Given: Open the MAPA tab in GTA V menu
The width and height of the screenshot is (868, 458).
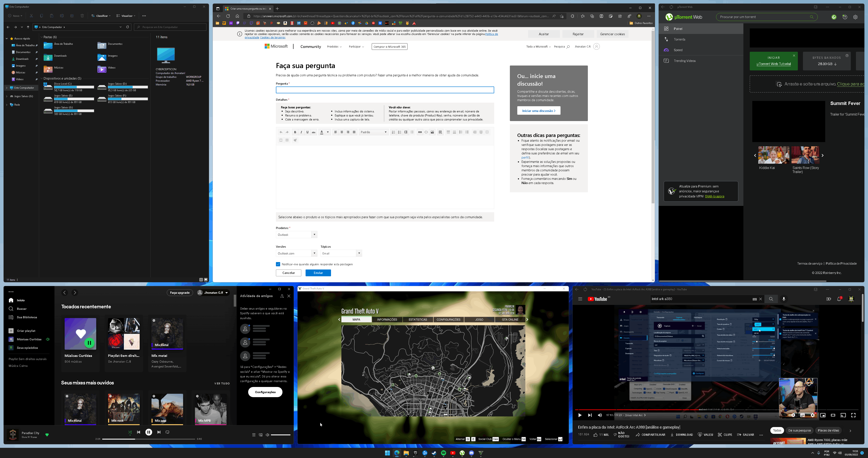Looking at the screenshot, I should [356, 319].
